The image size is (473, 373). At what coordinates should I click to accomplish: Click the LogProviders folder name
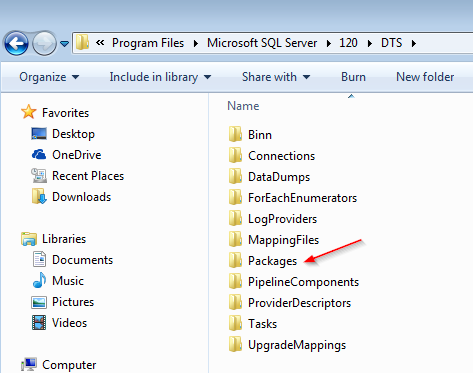tap(283, 219)
